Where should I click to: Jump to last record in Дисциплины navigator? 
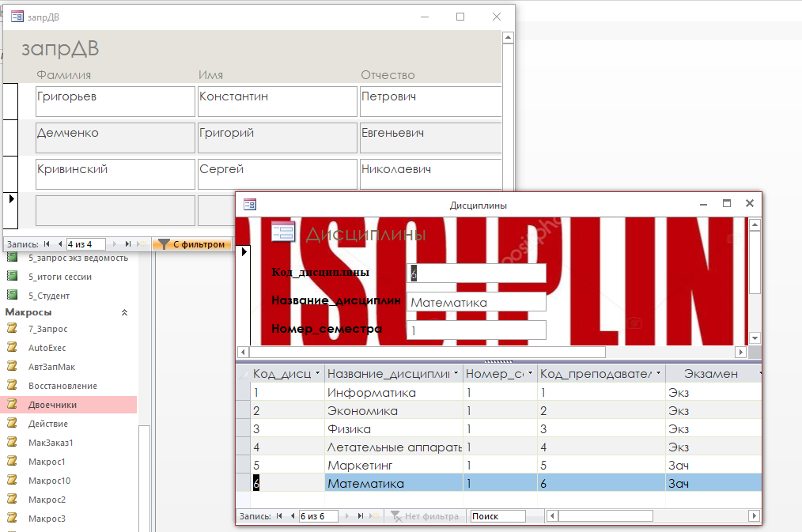tap(360, 516)
